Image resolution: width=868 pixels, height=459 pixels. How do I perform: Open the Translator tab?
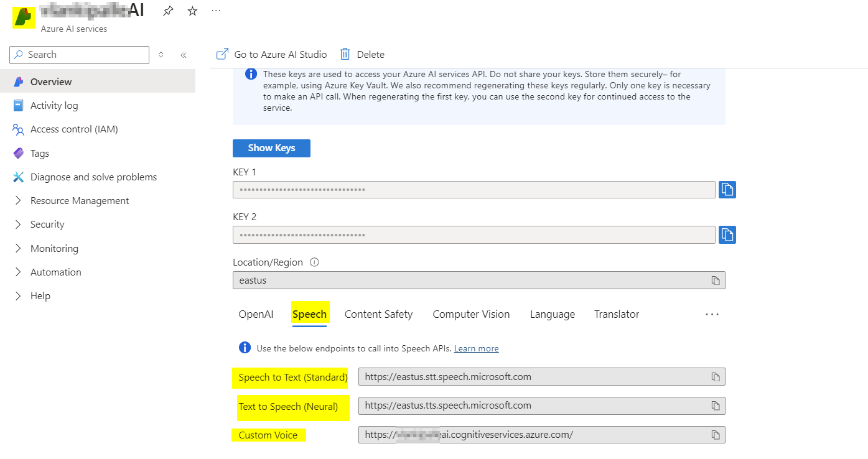[x=617, y=315]
